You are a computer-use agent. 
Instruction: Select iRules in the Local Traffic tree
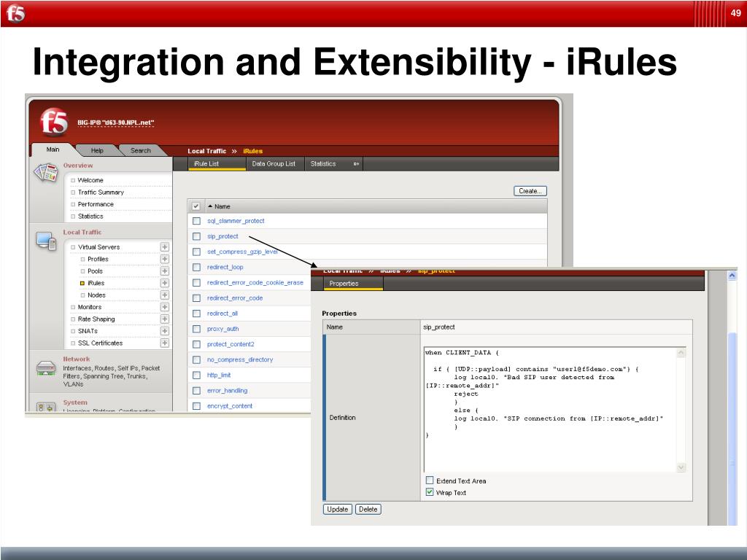[96, 283]
